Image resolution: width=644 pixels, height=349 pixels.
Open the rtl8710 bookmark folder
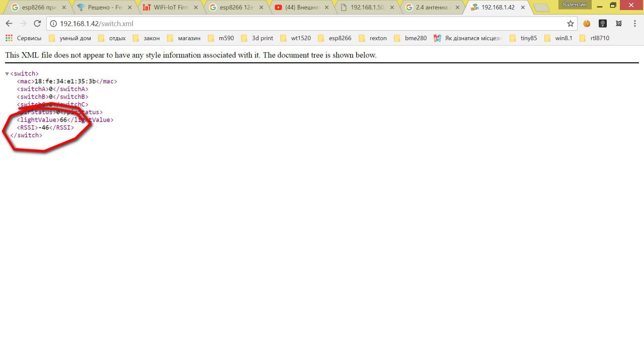(594, 38)
